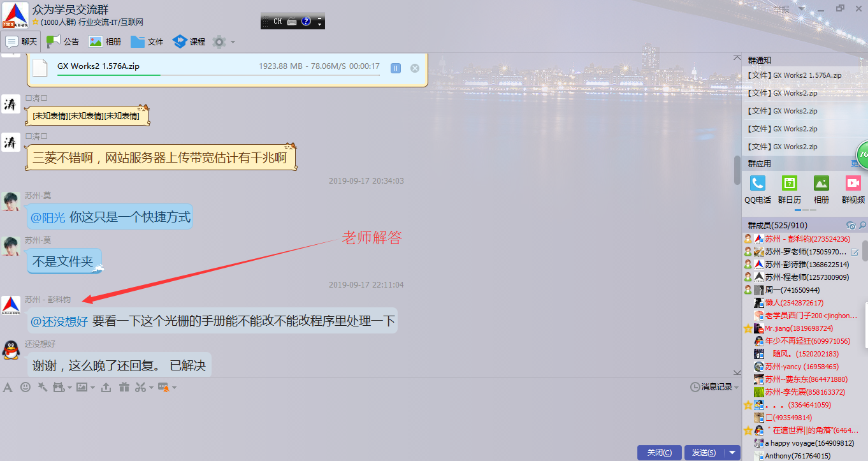The image size is (868, 461).
Task: Click the upload file icon
Action: pyautogui.click(x=106, y=387)
